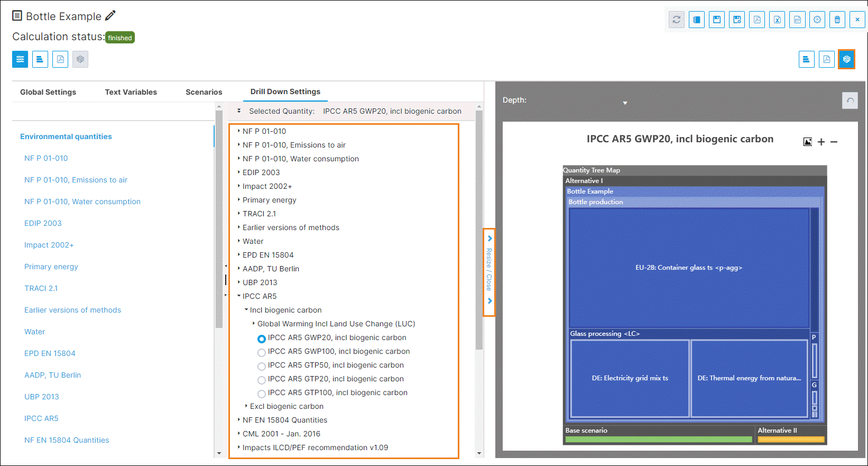Edit the Bottle Example name pencil icon
Screen dimensions: 868x466
[x=110, y=16]
